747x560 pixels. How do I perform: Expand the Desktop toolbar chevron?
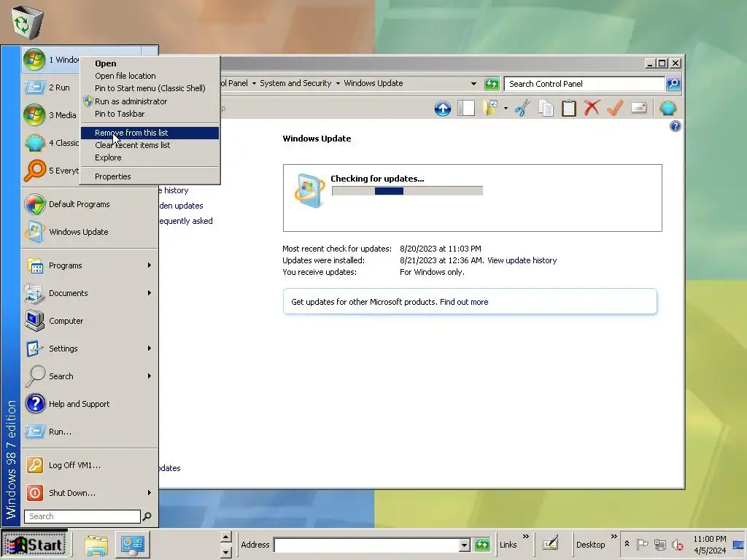(614, 536)
